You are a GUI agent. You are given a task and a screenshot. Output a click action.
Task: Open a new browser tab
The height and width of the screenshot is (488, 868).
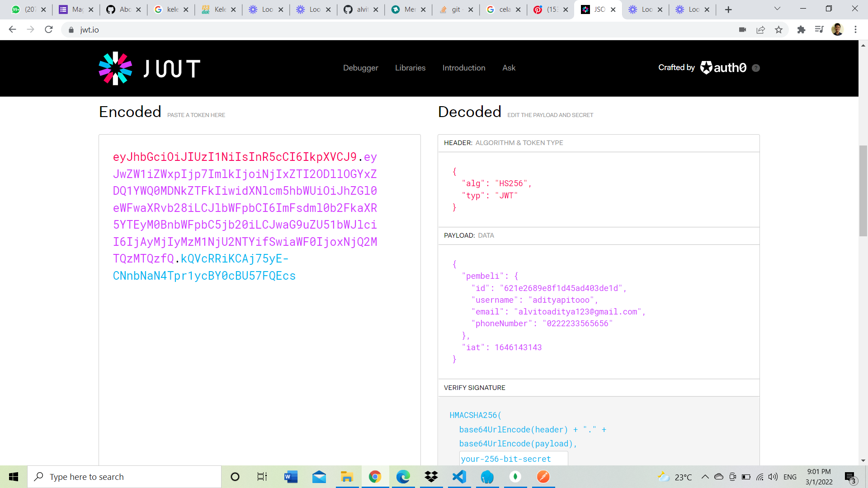tap(728, 9)
